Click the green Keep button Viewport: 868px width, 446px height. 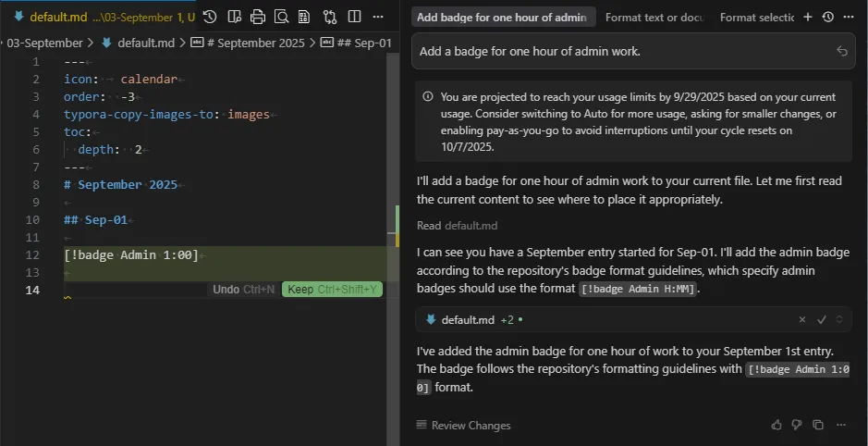[x=332, y=290]
